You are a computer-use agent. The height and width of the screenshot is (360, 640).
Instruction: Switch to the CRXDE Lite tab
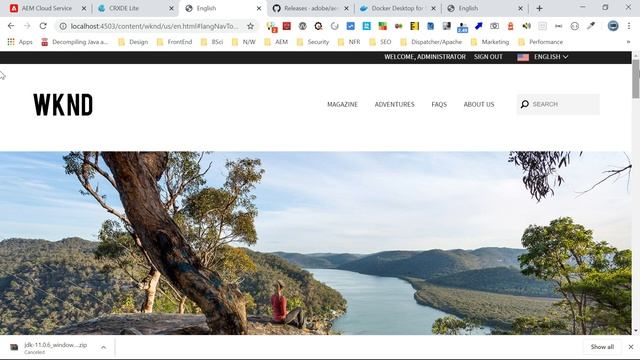124,8
